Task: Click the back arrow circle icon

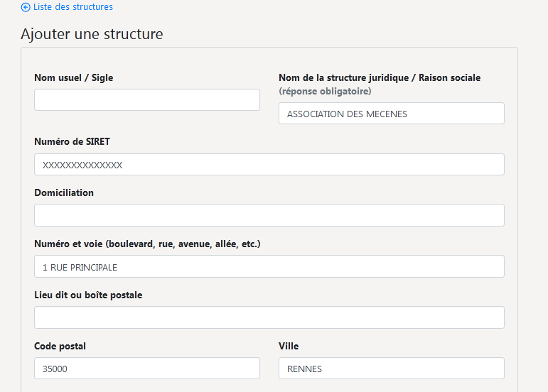Action: coord(26,7)
